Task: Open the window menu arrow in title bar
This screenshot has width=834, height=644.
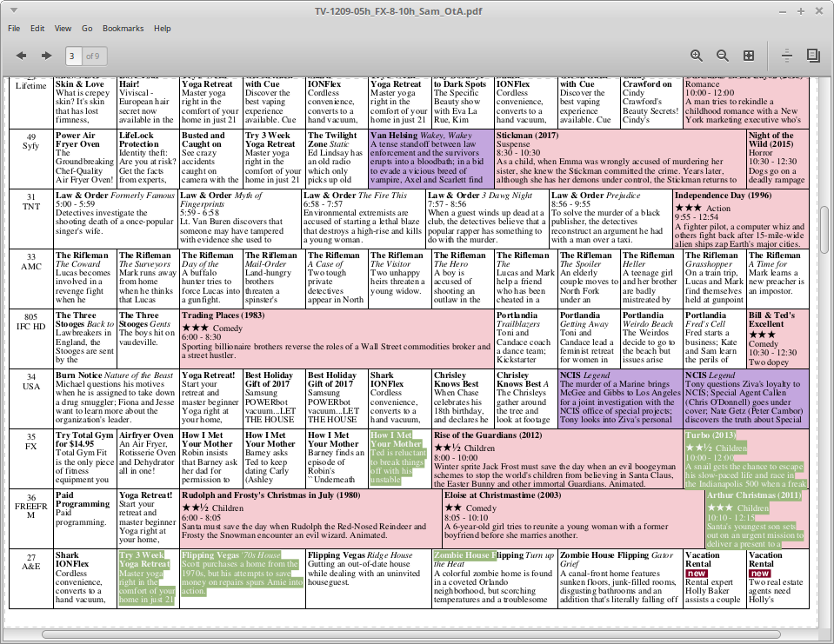Action: tap(14, 10)
